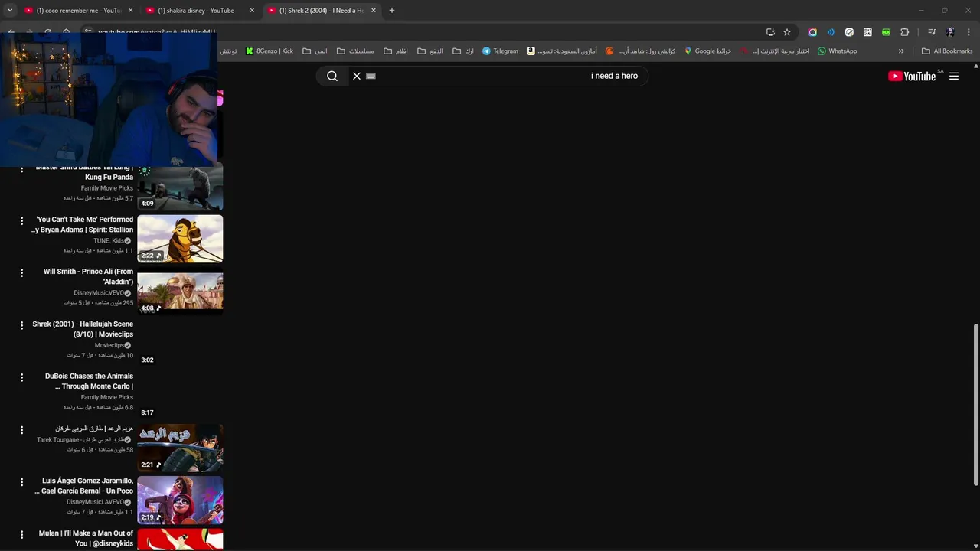Open the keyboard input icon in search box
The height and width of the screenshot is (551, 980).
[371, 76]
